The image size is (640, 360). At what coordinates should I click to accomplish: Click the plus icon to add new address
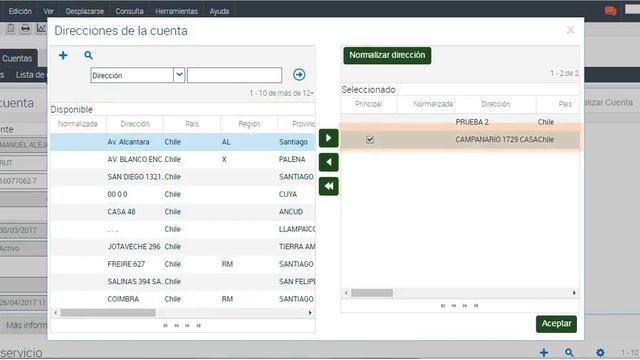click(63, 55)
